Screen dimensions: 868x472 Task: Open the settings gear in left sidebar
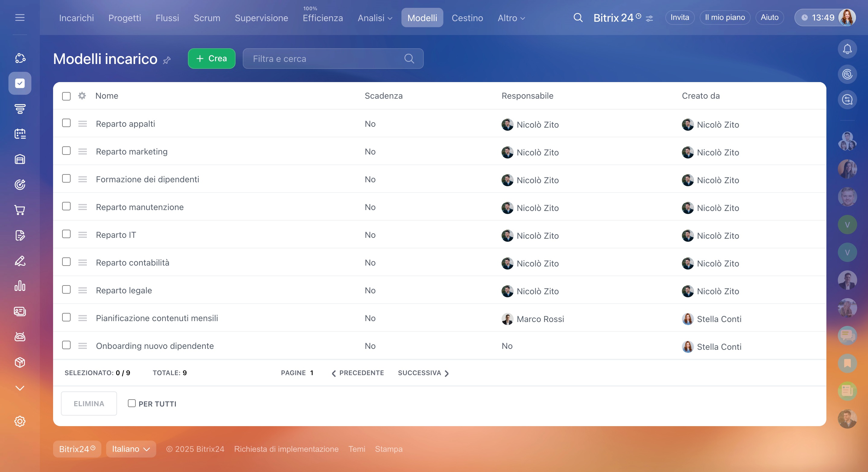20,421
